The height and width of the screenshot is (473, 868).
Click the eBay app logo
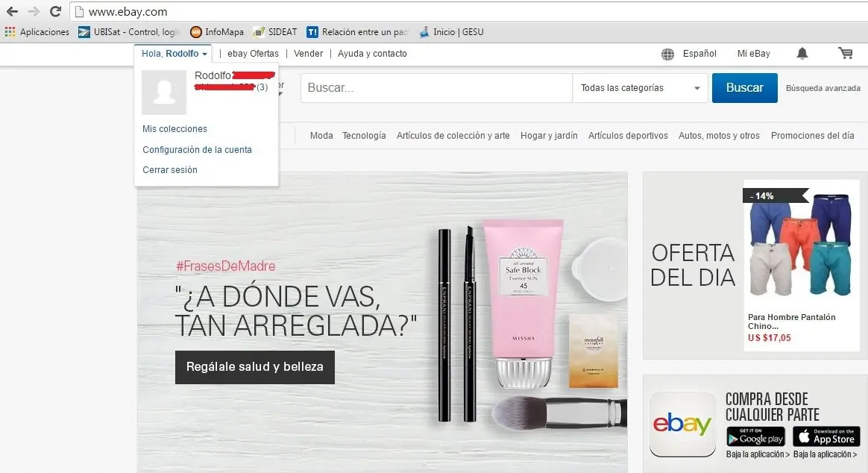pos(682,425)
